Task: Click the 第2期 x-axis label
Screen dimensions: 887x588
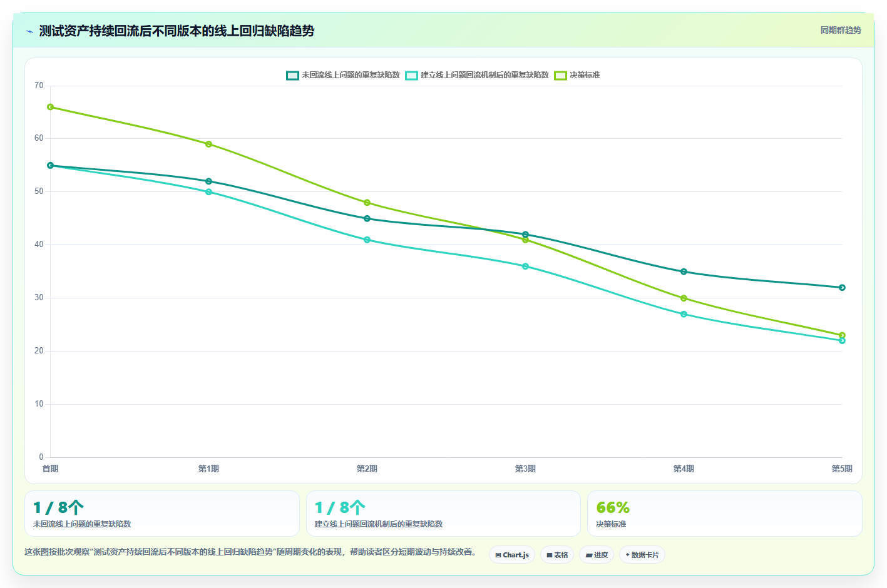Action: click(x=367, y=469)
